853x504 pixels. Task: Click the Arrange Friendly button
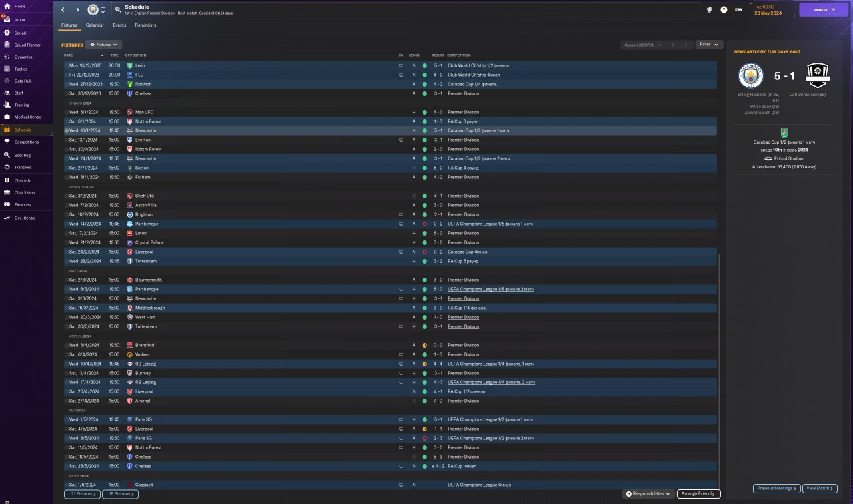click(x=699, y=494)
